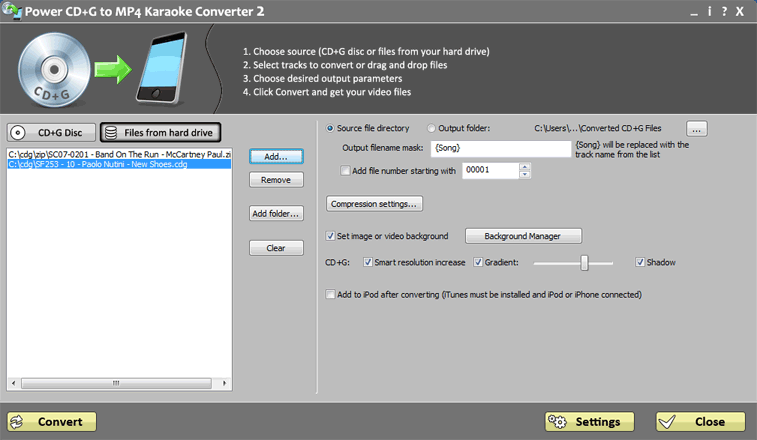The width and height of the screenshot is (757, 440).
Task: Click the info 'i' icon in title bar
Action: pyautogui.click(x=709, y=11)
